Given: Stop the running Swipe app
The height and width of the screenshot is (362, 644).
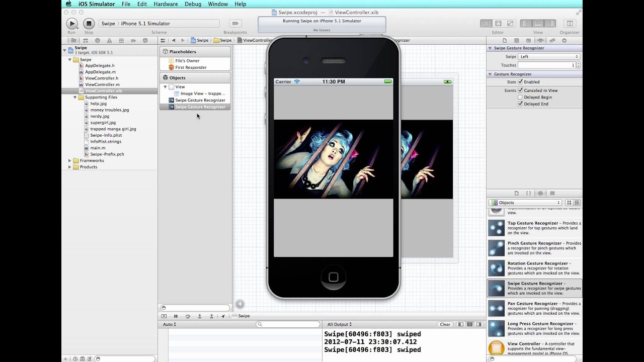Looking at the screenshot, I should pyautogui.click(x=89, y=24).
